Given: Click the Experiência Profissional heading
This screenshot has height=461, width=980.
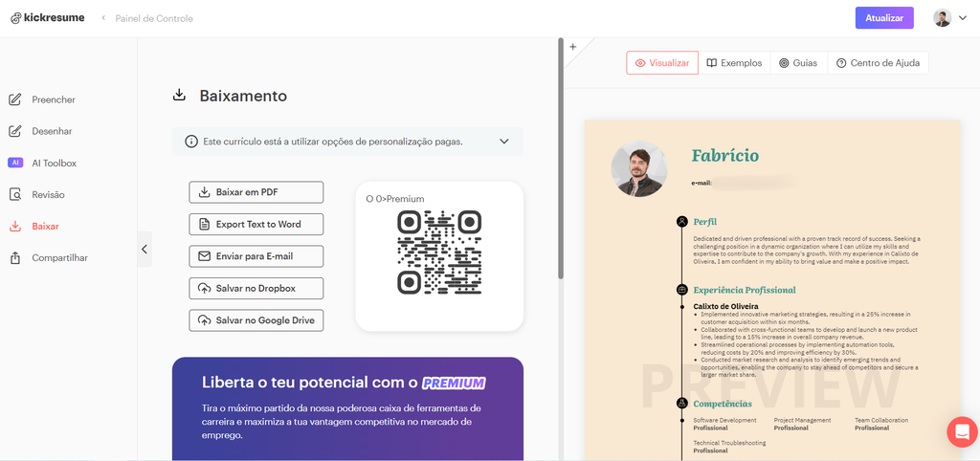Looking at the screenshot, I should pos(745,290).
